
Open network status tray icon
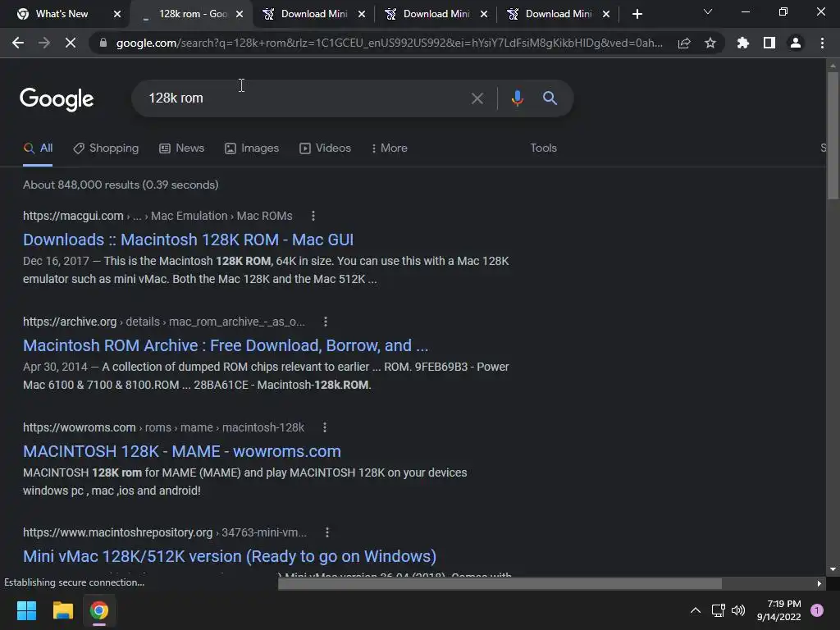point(718,610)
